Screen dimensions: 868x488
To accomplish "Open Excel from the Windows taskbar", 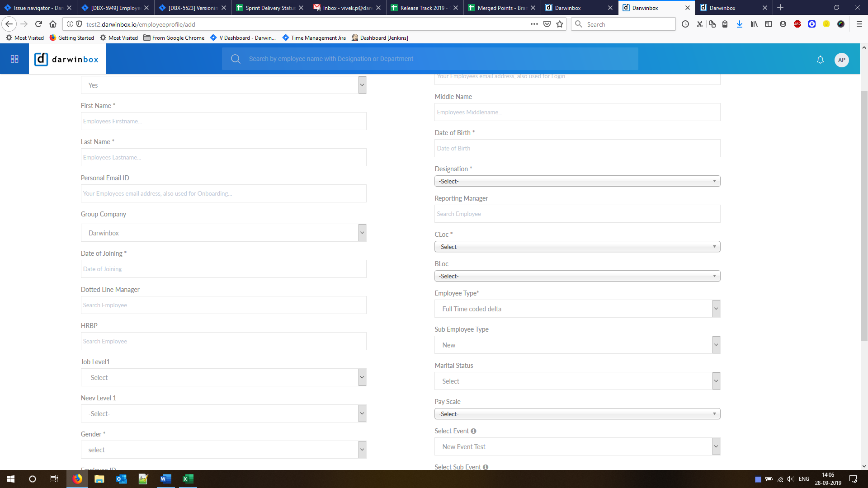I will [x=188, y=479].
